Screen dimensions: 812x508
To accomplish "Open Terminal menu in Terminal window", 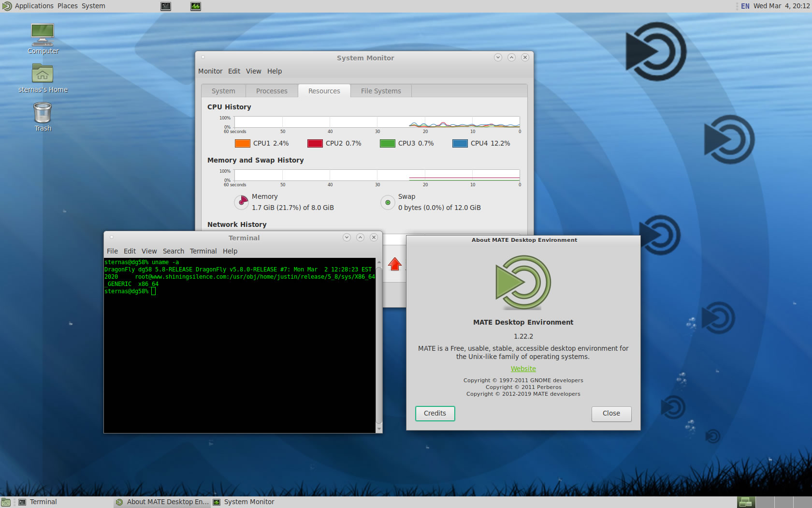I will (203, 251).
